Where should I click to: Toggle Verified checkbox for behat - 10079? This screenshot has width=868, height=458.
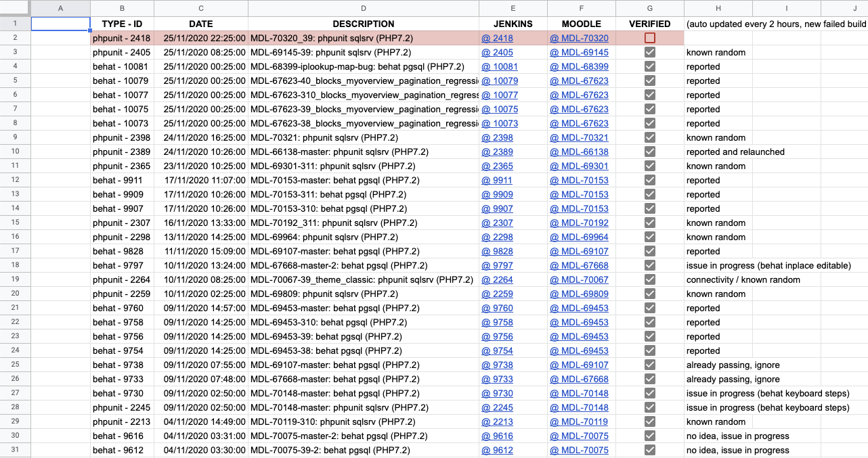click(x=650, y=81)
